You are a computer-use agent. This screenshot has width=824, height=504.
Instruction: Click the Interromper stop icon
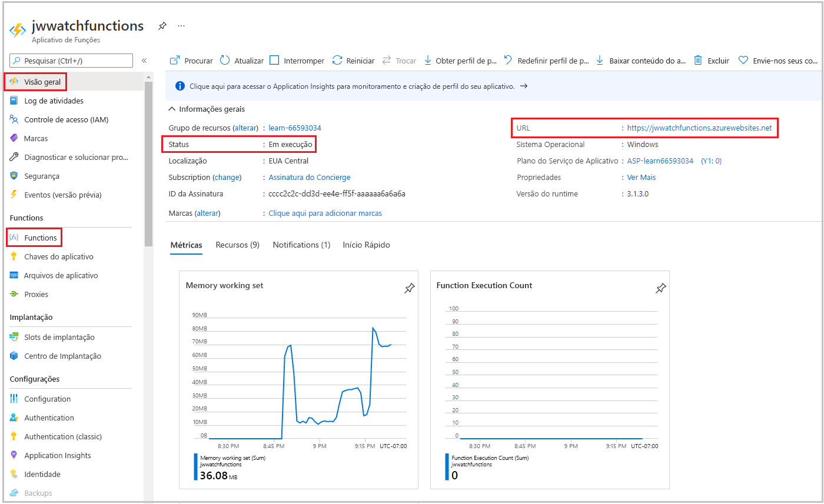tap(274, 60)
